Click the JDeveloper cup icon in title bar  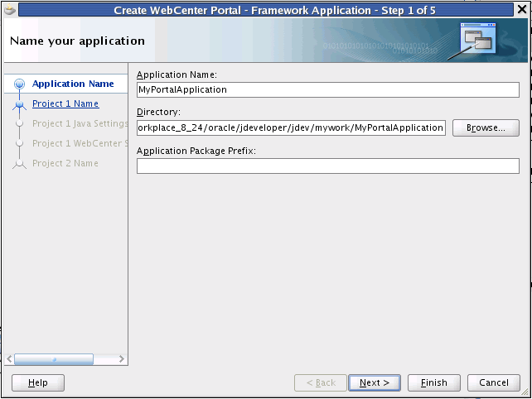[x=10, y=9]
